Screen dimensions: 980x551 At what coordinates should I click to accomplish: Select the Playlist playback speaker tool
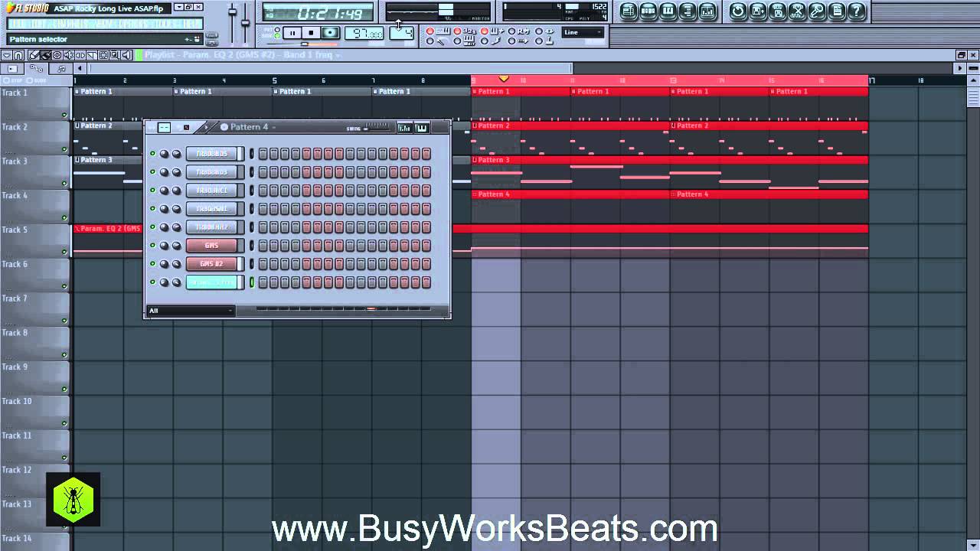pos(126,55)
